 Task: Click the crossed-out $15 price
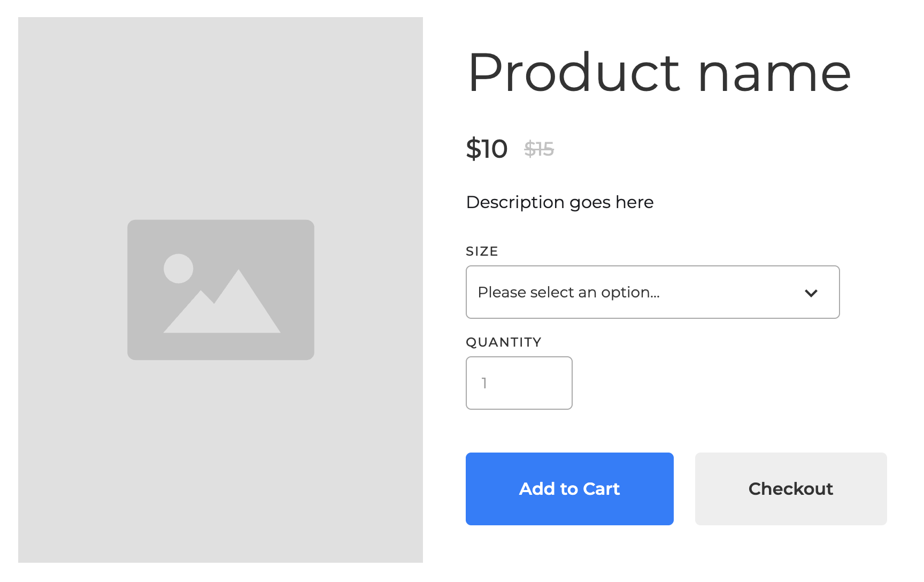[x=539, y=149]
